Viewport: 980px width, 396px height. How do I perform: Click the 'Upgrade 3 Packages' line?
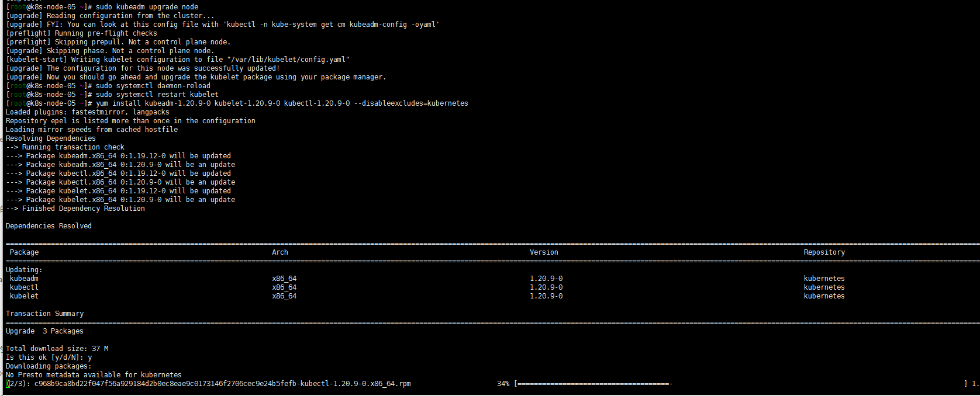tap(44, 331)
